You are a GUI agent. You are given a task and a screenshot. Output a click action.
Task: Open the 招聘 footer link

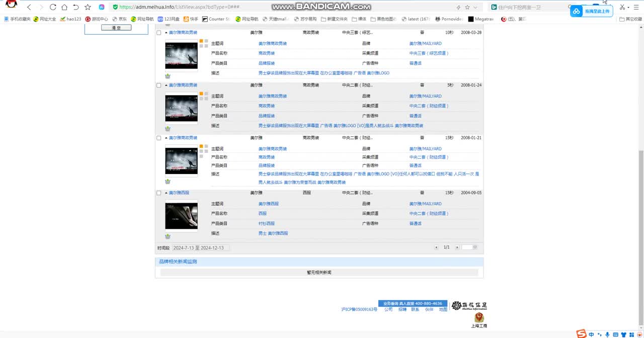pyautogui.click(x=402, y=310)
